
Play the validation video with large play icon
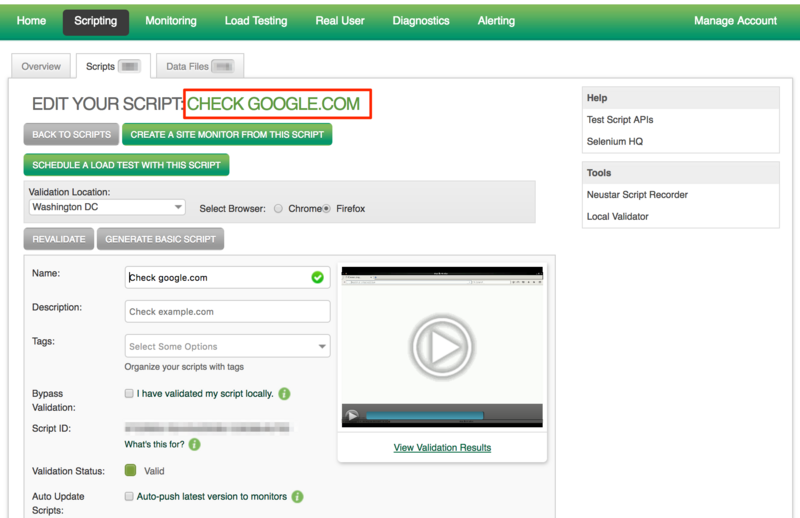pos(442,347)
